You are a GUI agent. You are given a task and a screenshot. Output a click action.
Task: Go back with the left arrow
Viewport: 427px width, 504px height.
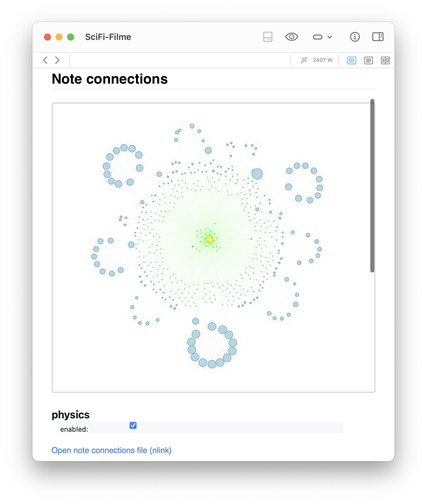coord(45,60)
